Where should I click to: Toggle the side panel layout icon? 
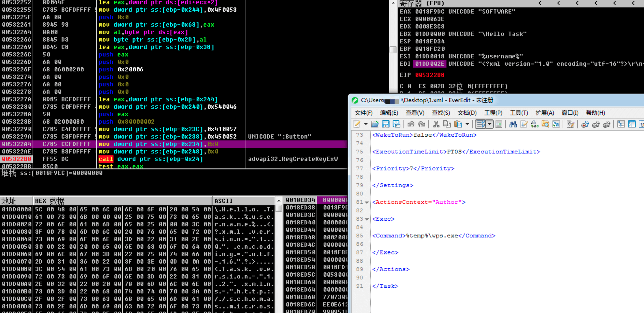[632, 124]
